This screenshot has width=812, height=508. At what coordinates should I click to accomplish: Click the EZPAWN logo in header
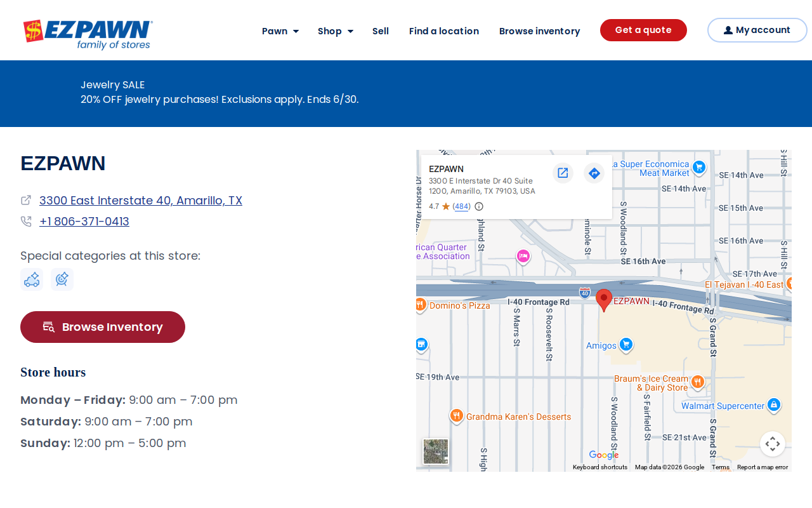[88, 34]
